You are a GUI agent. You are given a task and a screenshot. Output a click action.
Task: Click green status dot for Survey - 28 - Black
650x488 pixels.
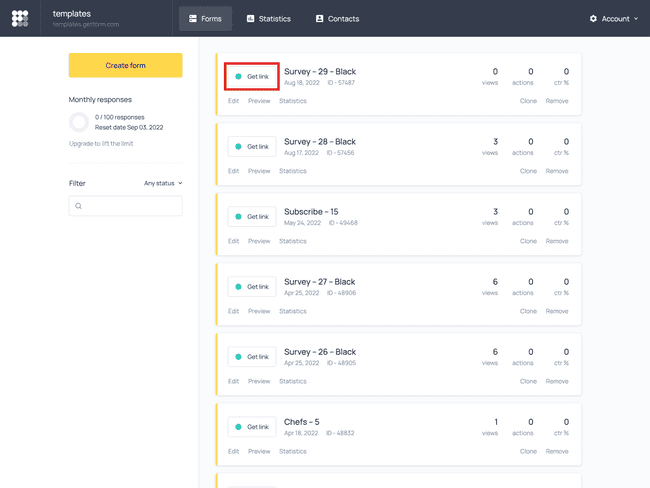238,146
